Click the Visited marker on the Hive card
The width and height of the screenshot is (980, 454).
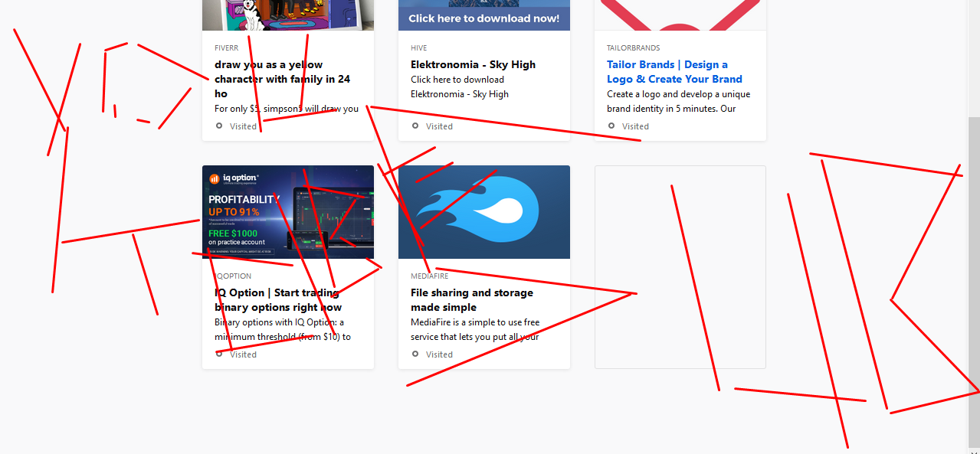(432, 126)
